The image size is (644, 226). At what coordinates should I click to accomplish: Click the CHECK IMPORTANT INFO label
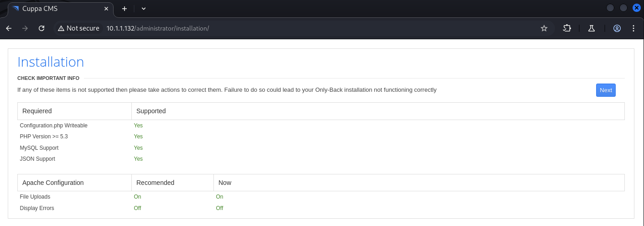pyautogui.click(x=48, y=78)
